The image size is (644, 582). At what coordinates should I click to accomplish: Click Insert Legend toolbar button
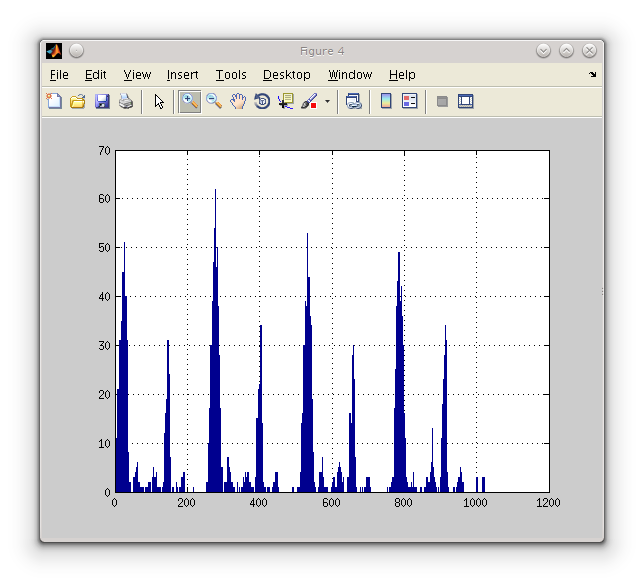[x=409, y=101]
